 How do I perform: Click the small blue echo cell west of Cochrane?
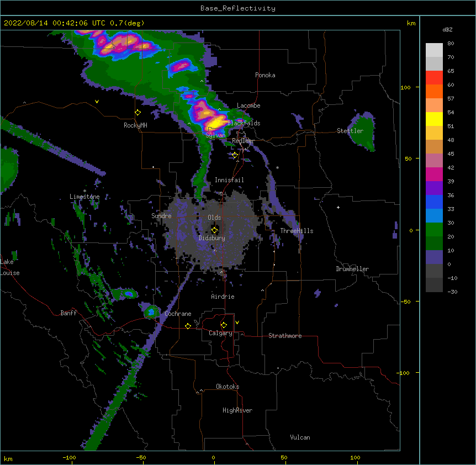coord(151,311)
